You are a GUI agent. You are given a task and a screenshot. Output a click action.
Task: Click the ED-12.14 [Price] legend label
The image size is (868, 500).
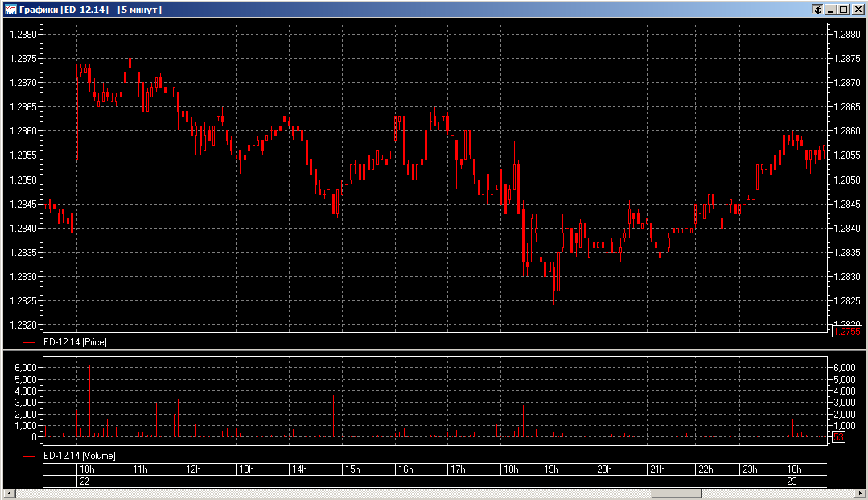click(75, 342)
